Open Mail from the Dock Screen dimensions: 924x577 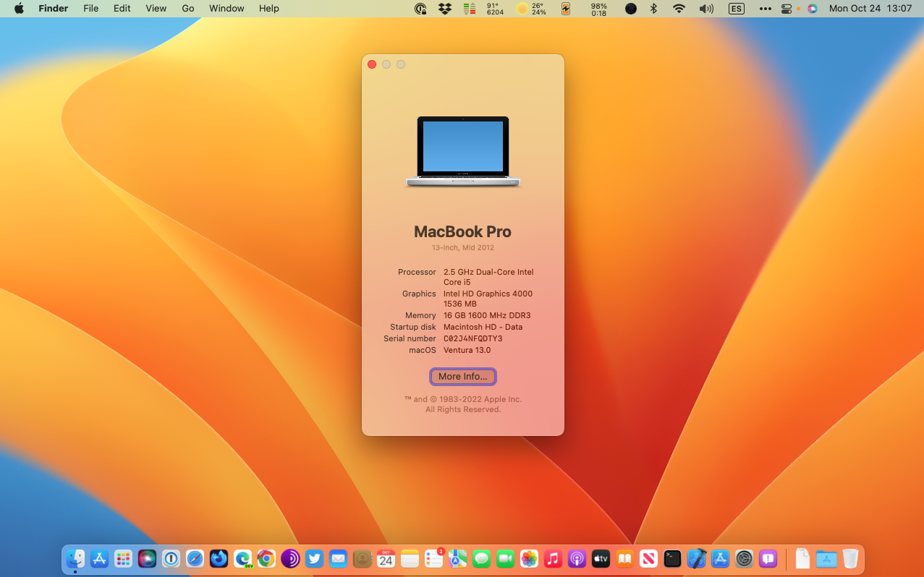click(338, 558)
